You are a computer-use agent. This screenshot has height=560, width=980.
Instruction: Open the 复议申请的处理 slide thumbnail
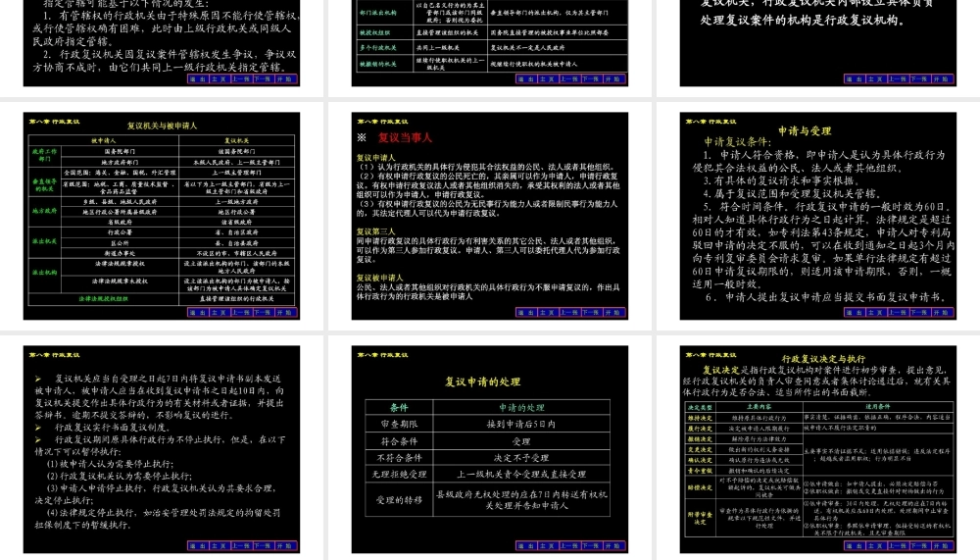(x=489, y=449)
